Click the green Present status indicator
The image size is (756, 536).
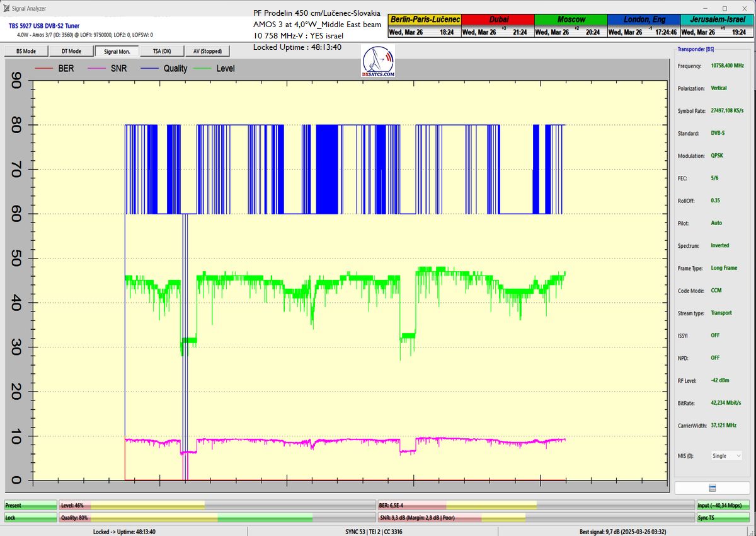pos(30,505)
